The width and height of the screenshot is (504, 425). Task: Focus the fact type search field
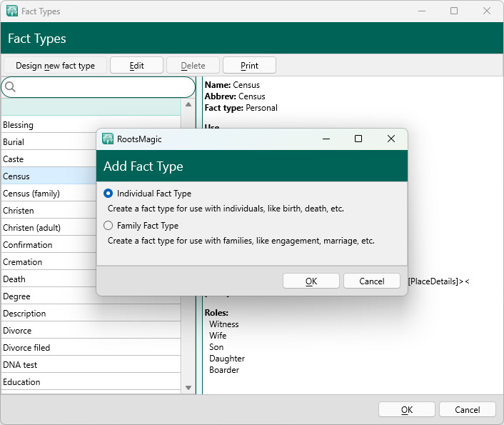click(x=98, y=87)
